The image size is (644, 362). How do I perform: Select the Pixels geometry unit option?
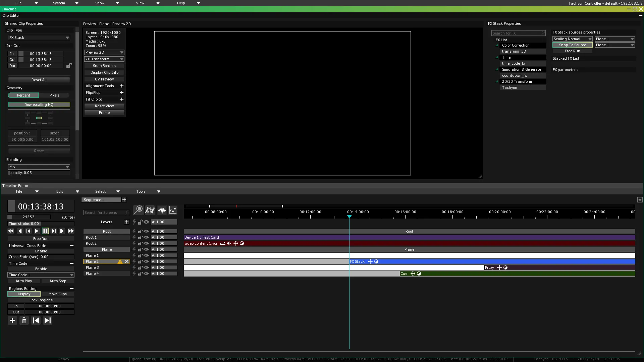click(54, 95)
